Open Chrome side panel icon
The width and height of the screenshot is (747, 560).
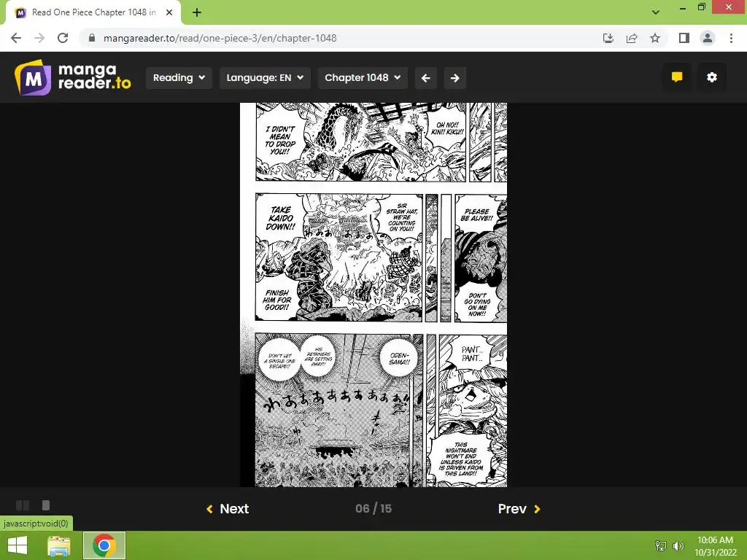click(x=684, y=38)
